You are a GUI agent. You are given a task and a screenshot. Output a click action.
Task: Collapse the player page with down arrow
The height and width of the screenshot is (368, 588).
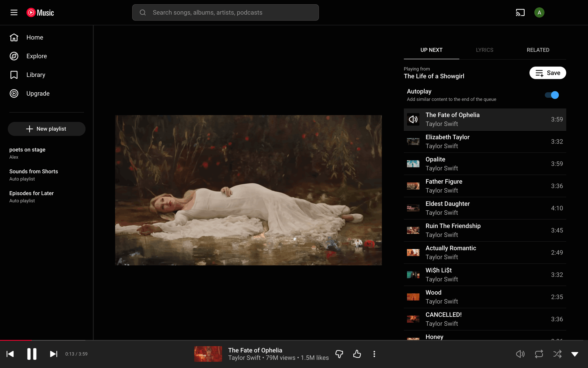[x=575, y=354]
